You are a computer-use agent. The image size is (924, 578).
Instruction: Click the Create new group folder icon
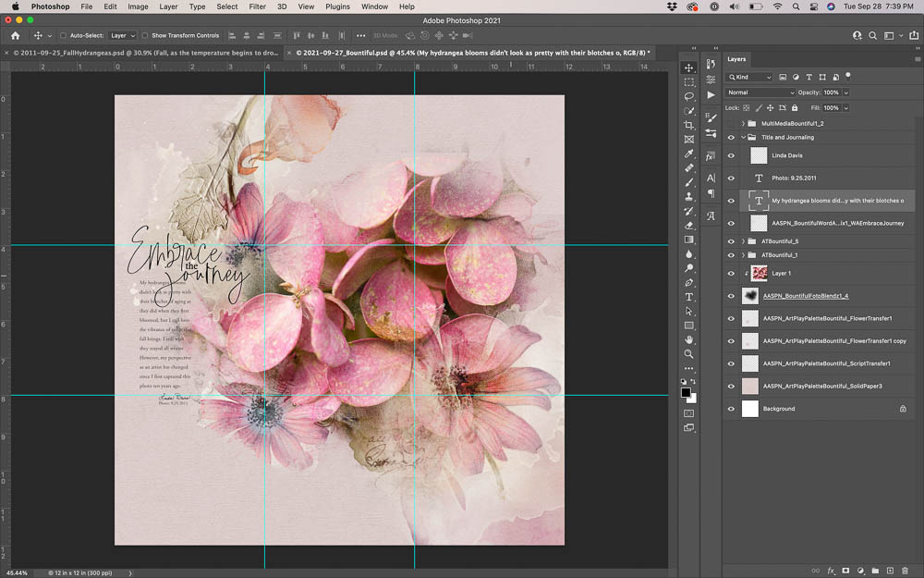click(875, 571)
